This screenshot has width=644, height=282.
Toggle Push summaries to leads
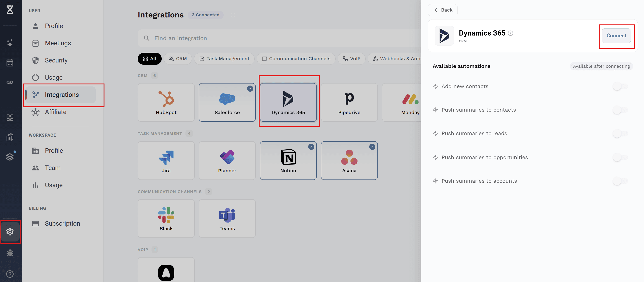(x=620, y=133)
